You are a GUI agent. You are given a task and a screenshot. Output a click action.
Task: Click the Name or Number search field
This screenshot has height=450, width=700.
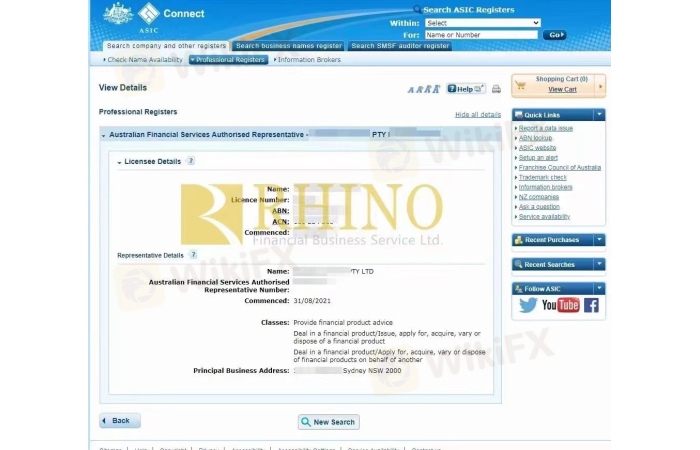point(481,35)
